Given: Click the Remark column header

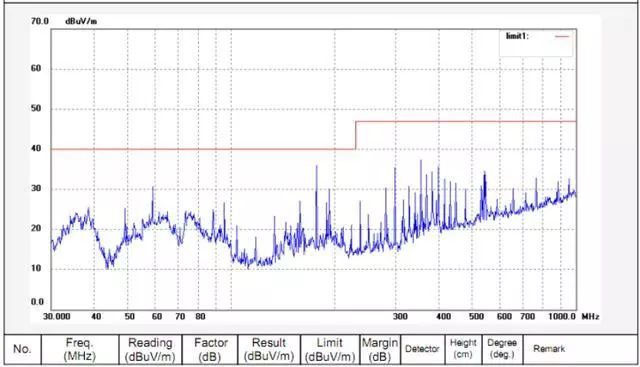Looking at the screenshot, I should tap(549, 349).
